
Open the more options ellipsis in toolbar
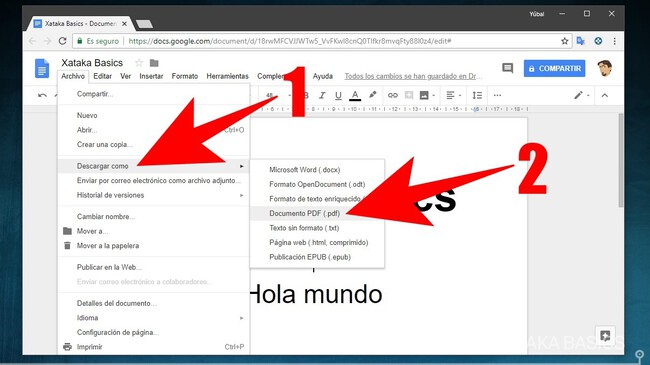point(497,95)
